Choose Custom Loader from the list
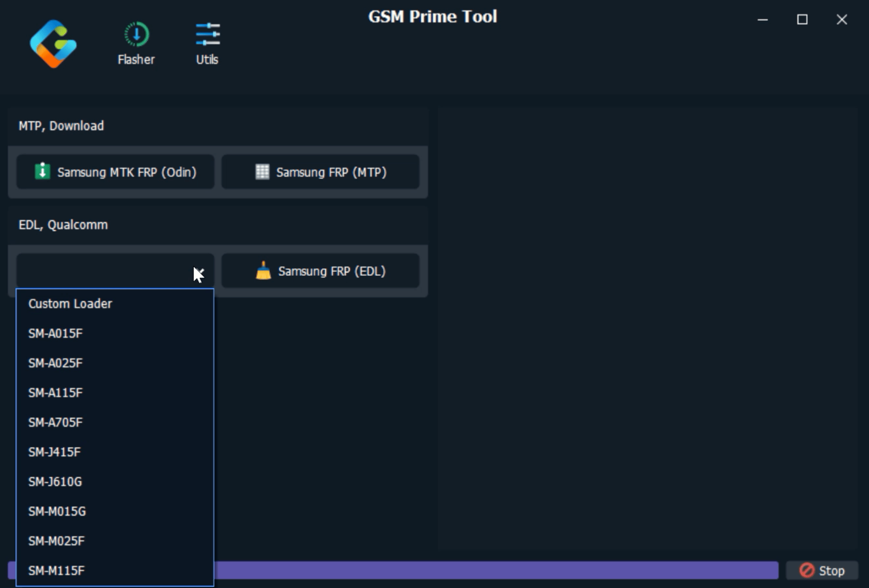 click(115, 304)
